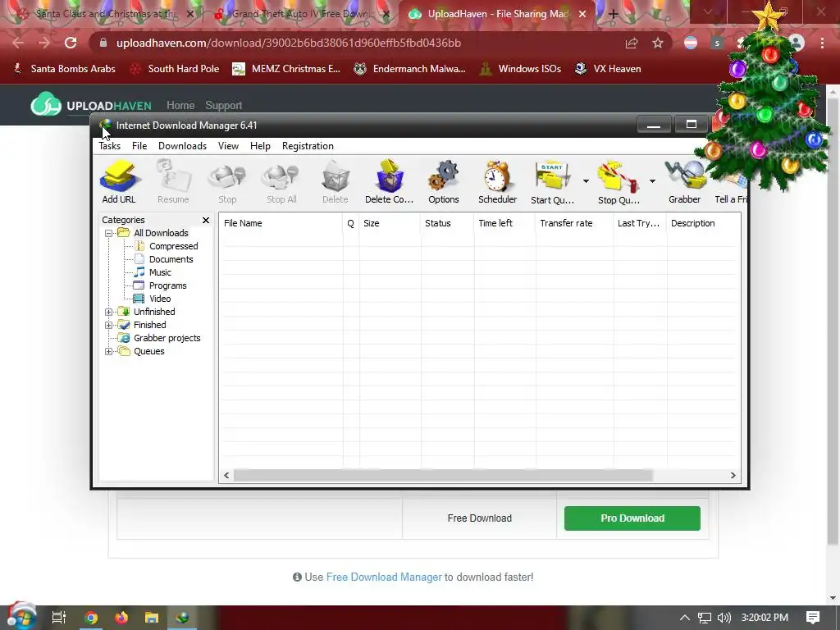840x630 pixels.
Task: Click the UploadHaven Home link
Action: click(x=180, y=106)
